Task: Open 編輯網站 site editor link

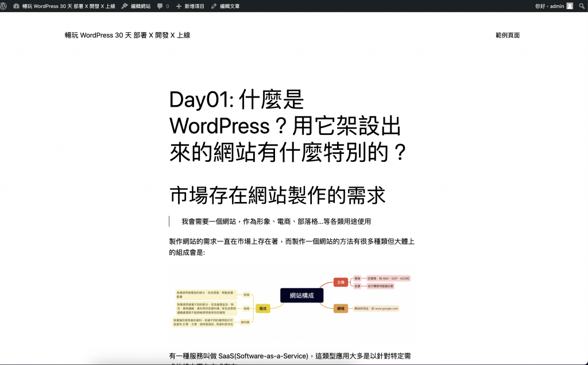Action: pyautogui.click(x=141, y=6)
